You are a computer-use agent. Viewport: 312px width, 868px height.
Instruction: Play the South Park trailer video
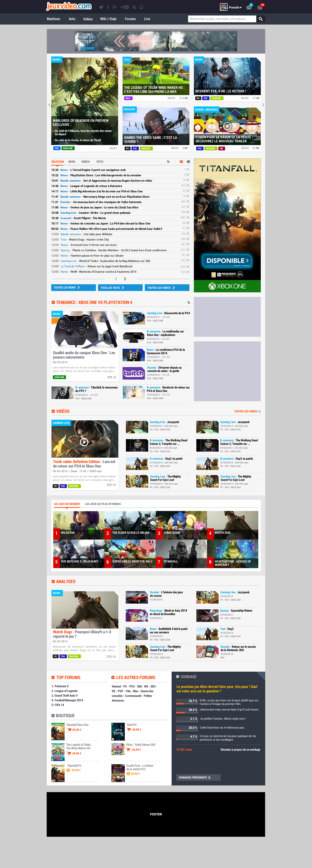pos(227,126)
